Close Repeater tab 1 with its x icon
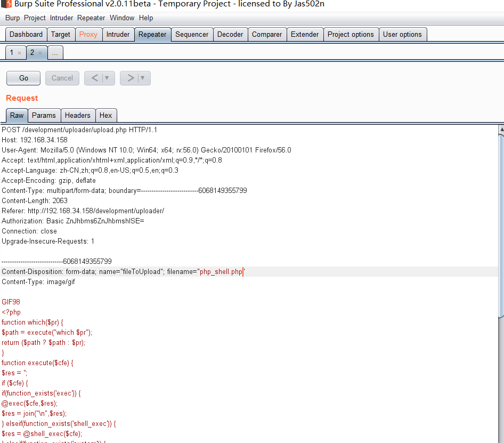Image resolution: width=504 pixels, height=443 pixels. [x=19, y=53]
